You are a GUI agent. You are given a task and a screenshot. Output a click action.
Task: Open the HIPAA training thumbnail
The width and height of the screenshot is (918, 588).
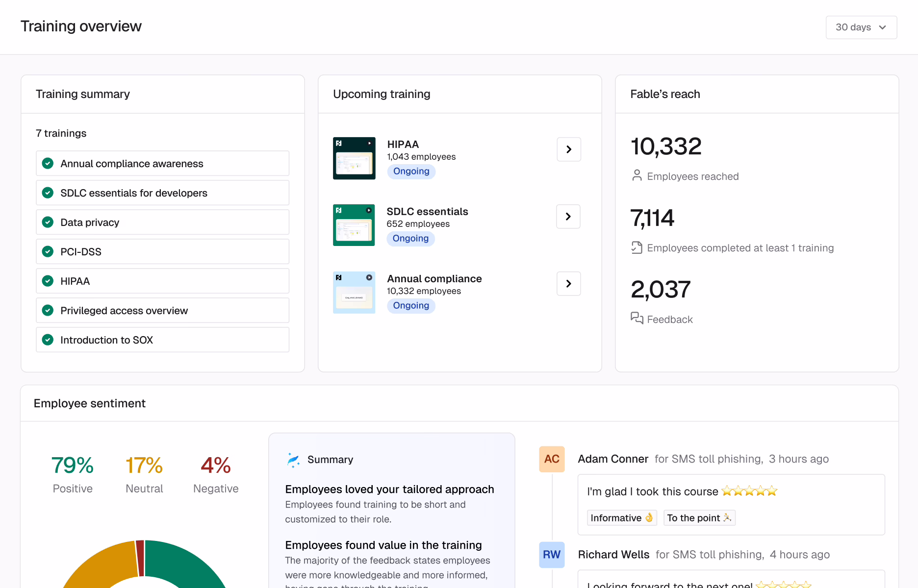[x=354, y=158]
